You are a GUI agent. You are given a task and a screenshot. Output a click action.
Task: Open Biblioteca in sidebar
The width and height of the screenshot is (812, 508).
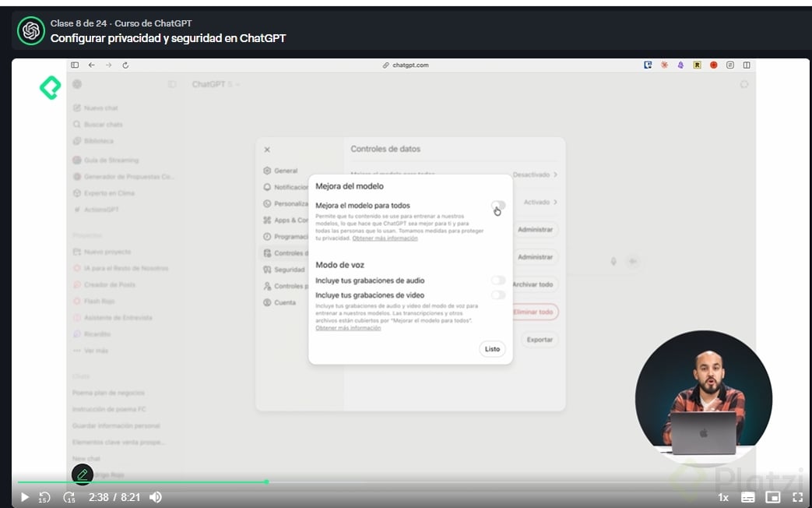pos(93,141)
